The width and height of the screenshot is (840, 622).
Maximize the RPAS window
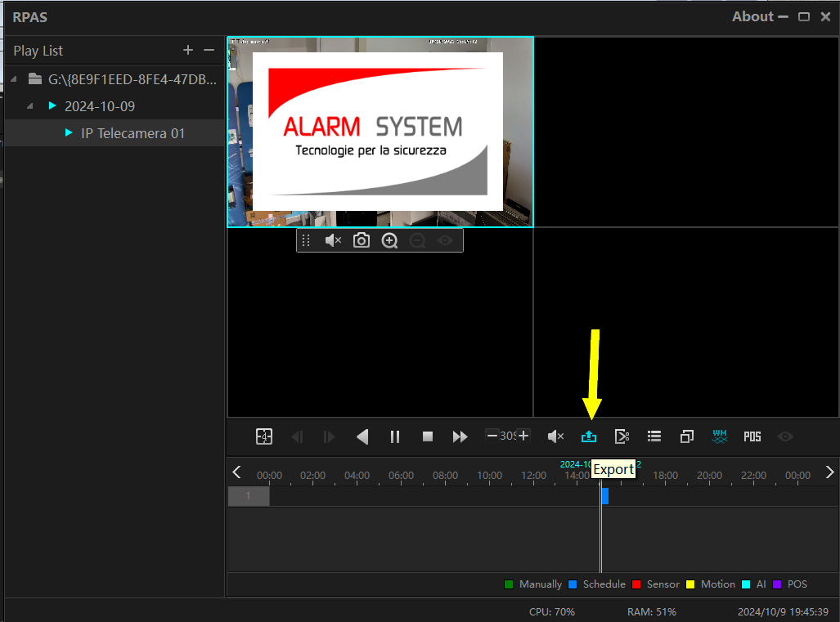(x=803, y=16)
